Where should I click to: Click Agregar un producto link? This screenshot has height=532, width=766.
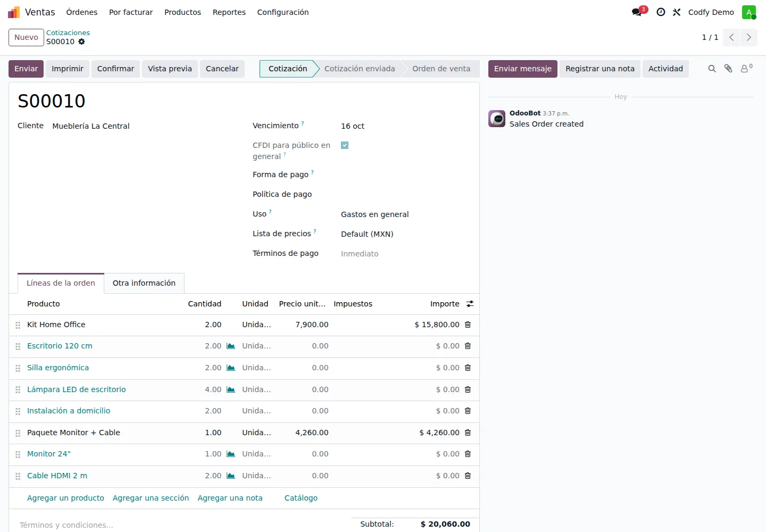pos(65,498)
